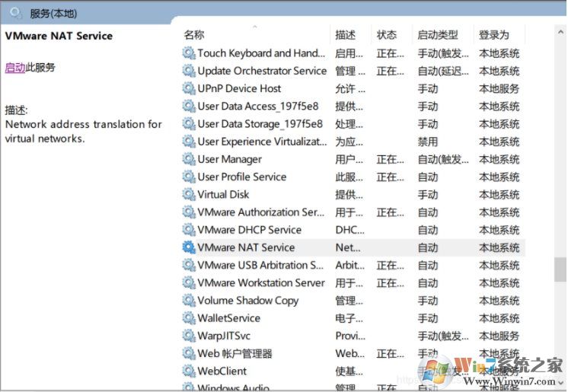
Task: Click the gear icon beside WebClient
Action: pyautogui.click(x=189, y=371)
